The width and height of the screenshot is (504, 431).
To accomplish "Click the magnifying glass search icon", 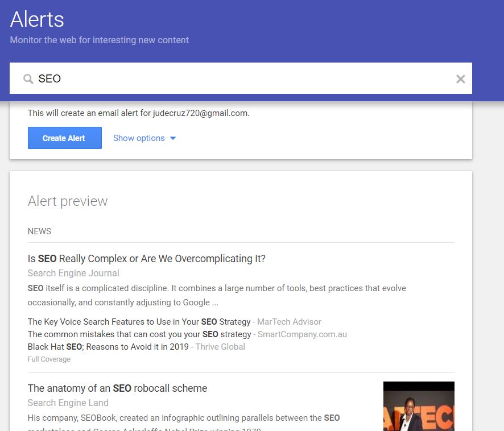I will point(28,79).
